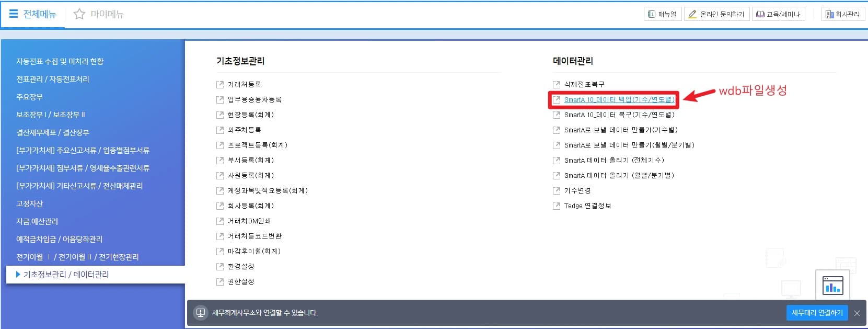Screen dimensions: 868x329
Task: Select 보조장부 I / 보조장부 II menu
Action: (50, 115)
